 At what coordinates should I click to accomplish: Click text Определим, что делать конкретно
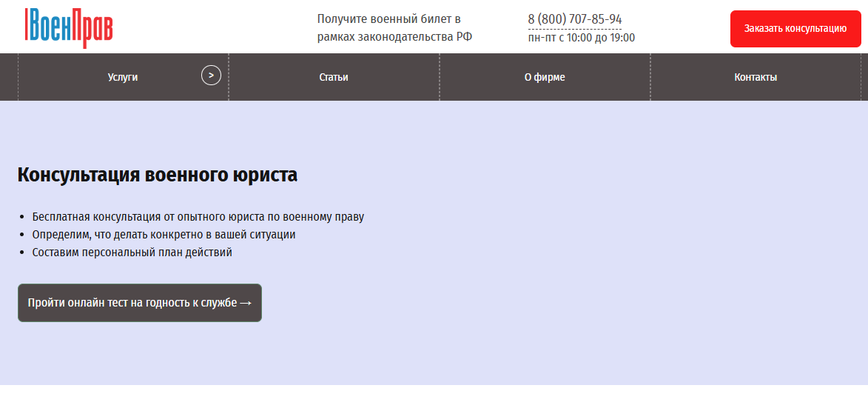[x=118, y=234]
